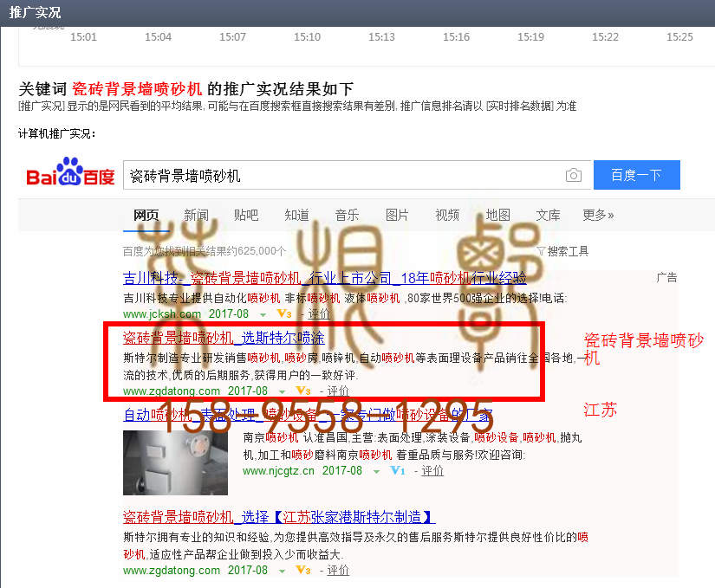Click the 15:01 timeline label
This screenshot has width=715, height=588.
pyautogui.click(x=83, y=37)
